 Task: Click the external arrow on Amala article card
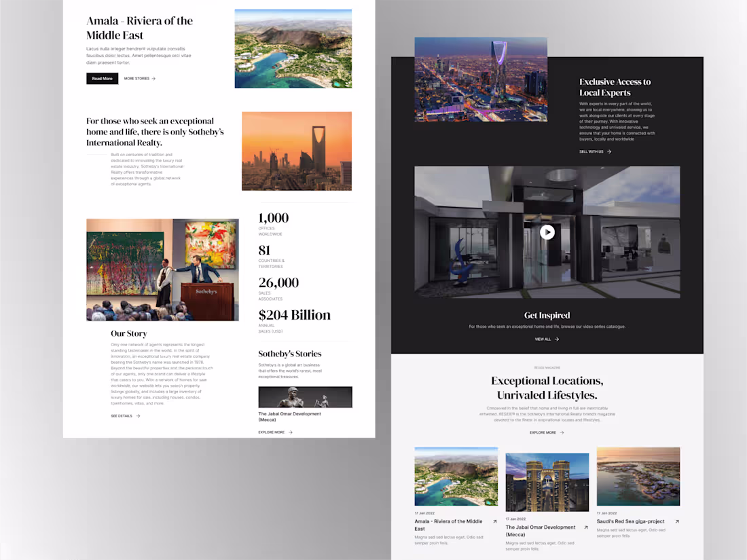494,521
